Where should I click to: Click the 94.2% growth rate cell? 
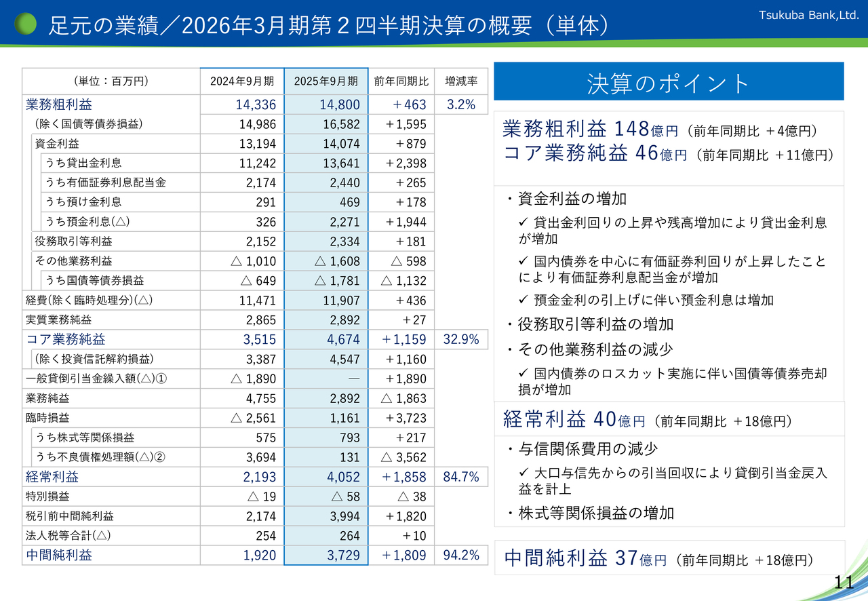pos(461,556)
